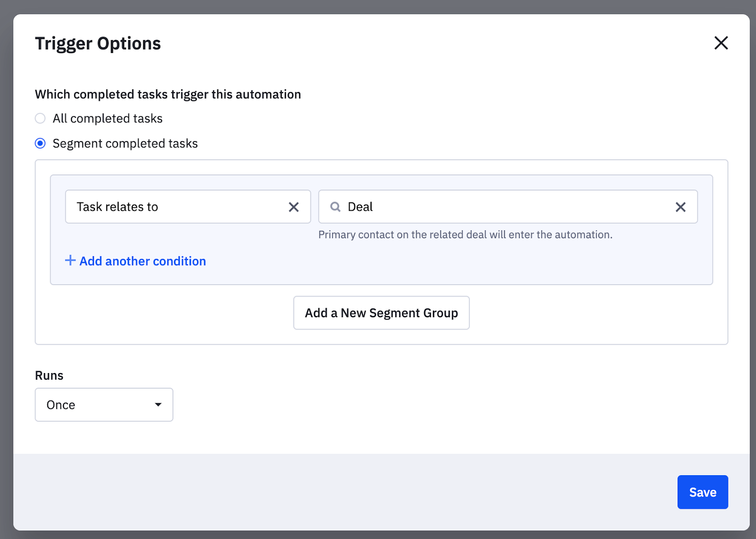The width and height of the screenshot is (756, 539).
Task: Click the 'Add another condition' link
Action: click(142, 261)
